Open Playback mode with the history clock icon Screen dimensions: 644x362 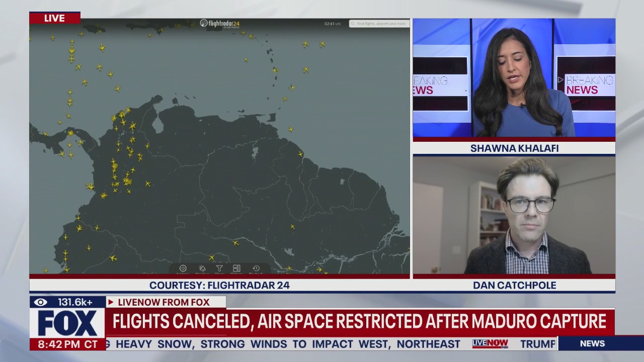tap(256, 269)
